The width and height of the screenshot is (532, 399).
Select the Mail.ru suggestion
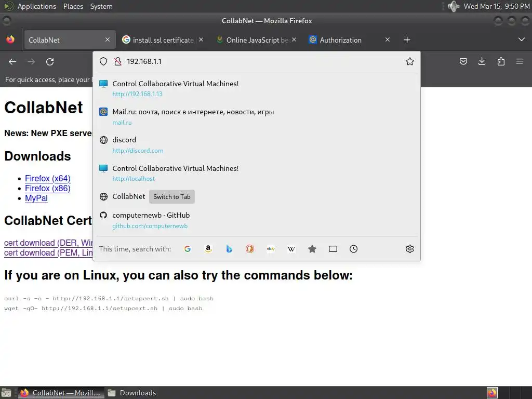257,117
